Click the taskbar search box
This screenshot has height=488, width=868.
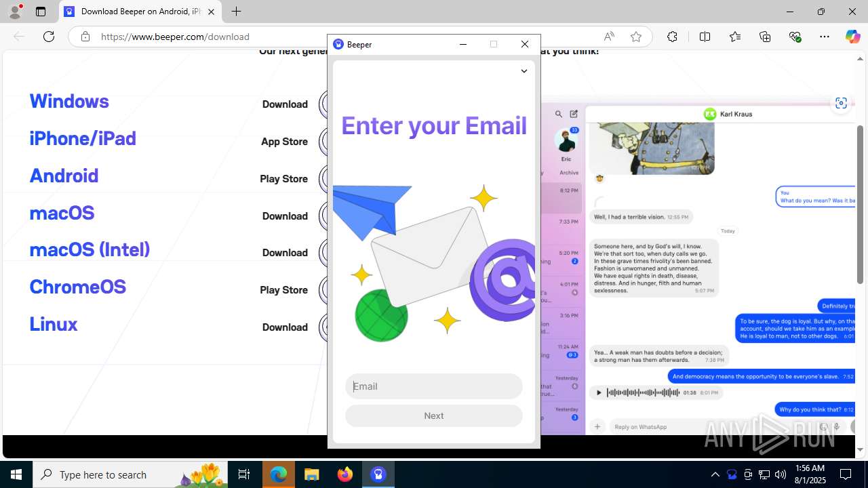click(x=132, y=474)
